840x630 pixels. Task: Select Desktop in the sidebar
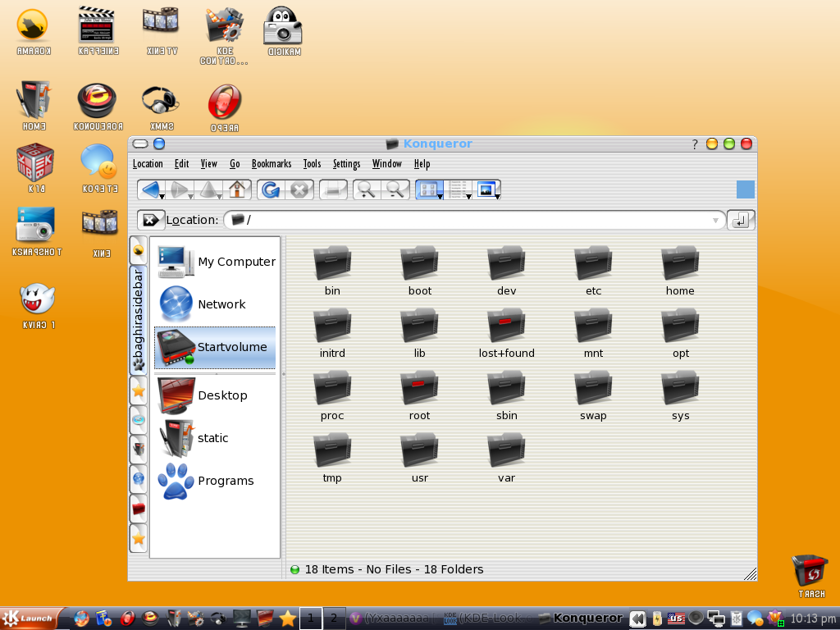click(x=216, y=395)
